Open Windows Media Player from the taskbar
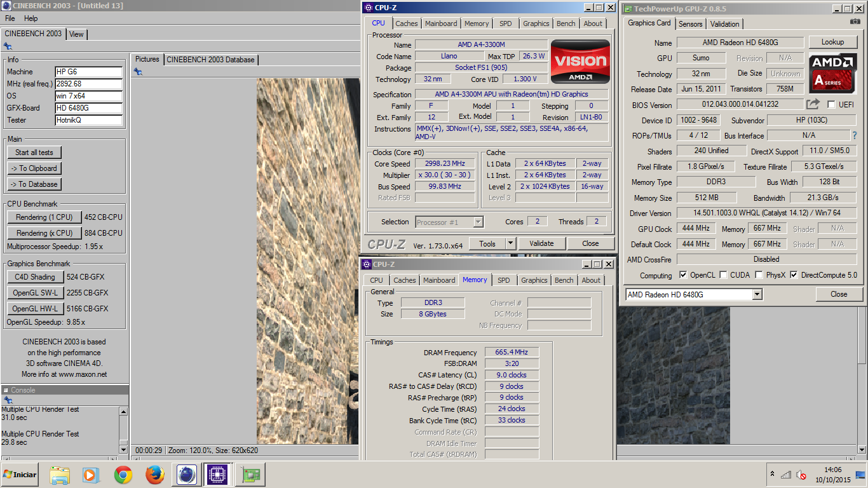 coord(92,475)
